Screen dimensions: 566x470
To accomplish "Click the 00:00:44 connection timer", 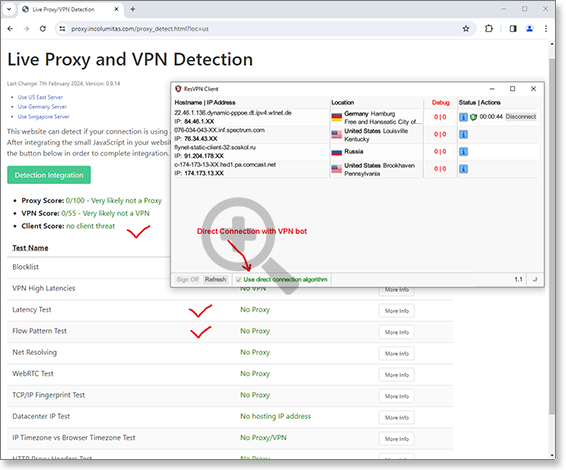I will (491, 117).
